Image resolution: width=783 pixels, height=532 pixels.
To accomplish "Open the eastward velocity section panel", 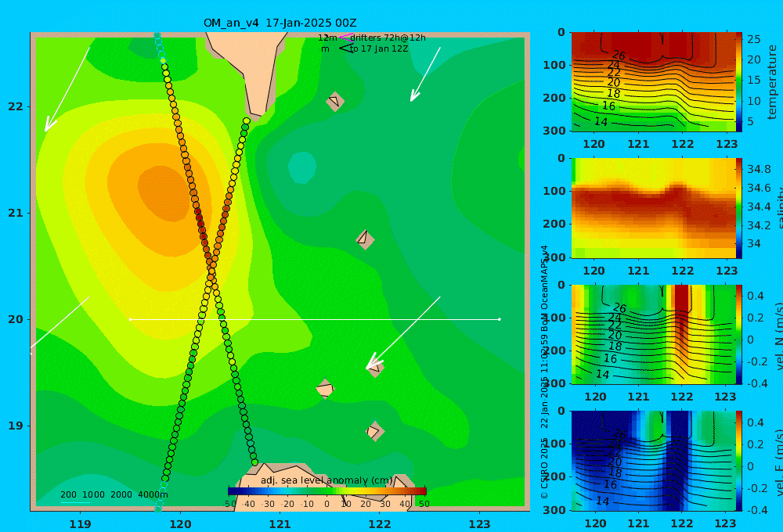I will (x=653, y=461).
